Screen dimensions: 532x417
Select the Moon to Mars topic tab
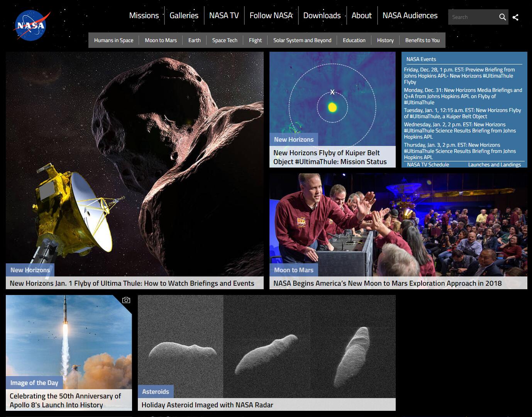[161, 40]
